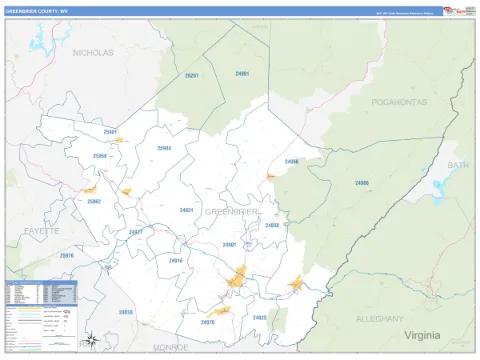
Task: Click the yellow line swatch in legend
Action: 30,310
